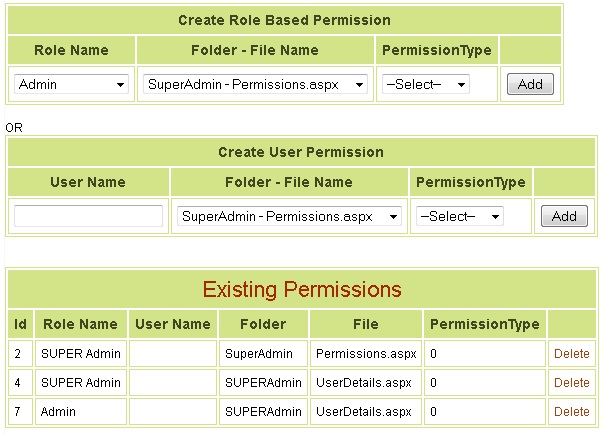The width and height of the screenshot is (607, 436).
Task: Select the Permissions.aspx file cell
Action: point(366,354)
